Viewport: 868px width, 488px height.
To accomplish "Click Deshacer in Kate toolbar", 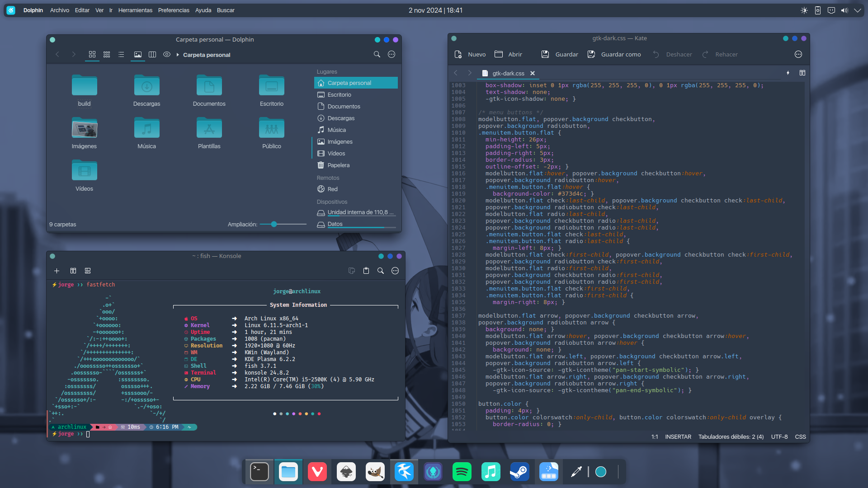I will pyautogui.click(x=672, y=54).
